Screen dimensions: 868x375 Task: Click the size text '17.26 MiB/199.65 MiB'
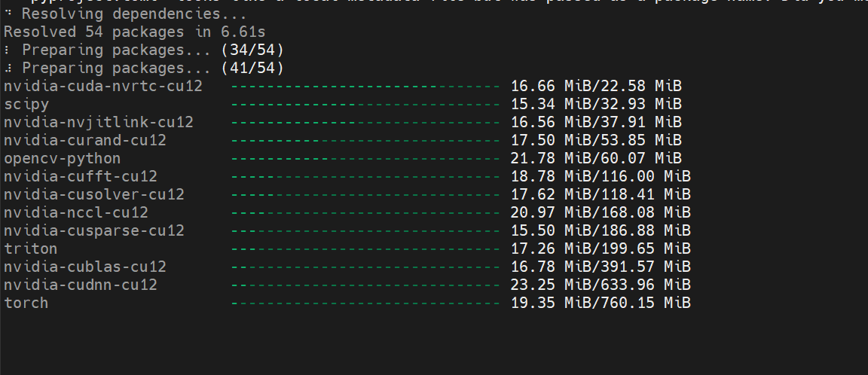point(601,249)
